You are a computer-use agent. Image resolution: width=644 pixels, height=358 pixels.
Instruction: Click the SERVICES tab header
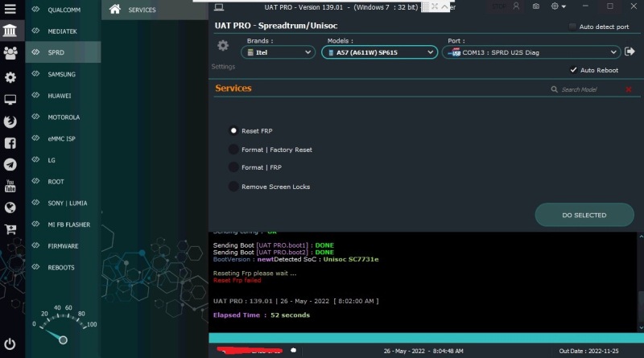[x=155, y=10]
